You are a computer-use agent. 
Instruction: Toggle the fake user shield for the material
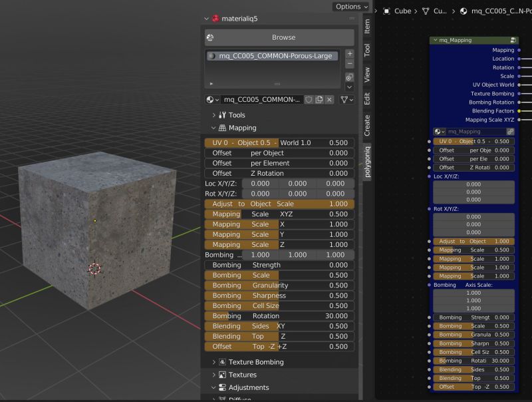(x=308, y=100)
